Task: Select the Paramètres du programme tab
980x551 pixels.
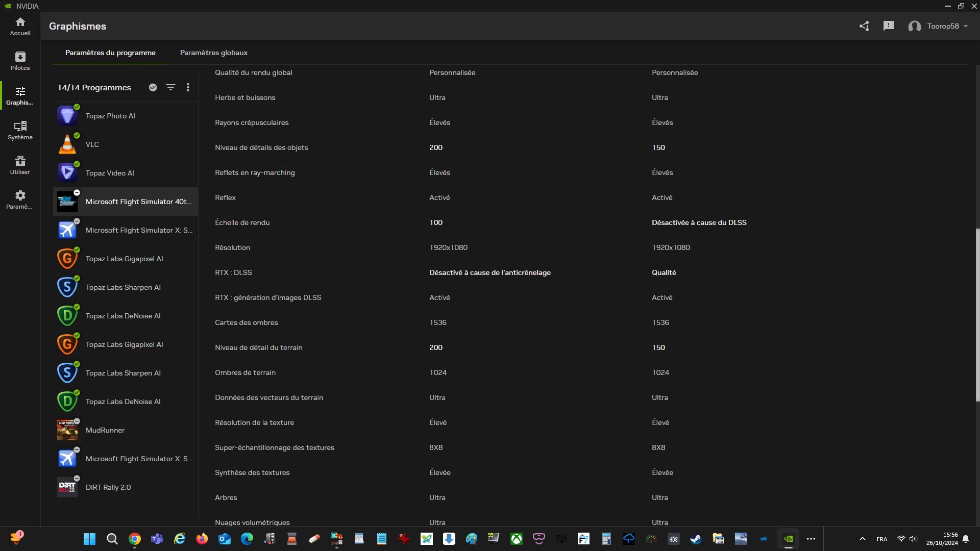Action: click(x=110, y=53)
